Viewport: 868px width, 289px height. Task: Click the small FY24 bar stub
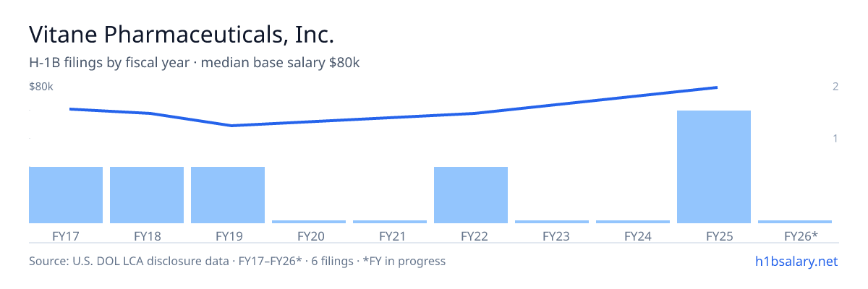(633, 222)
